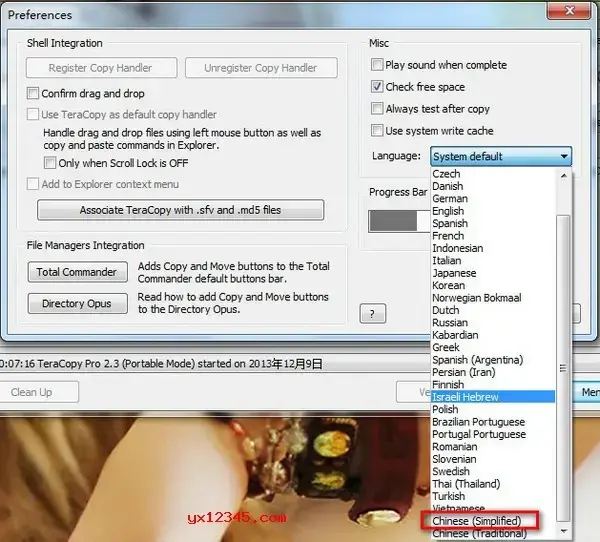This screenshot has width=600, height=542.
Task: Select Korean language entry
Action: click(x=493, y=285)
